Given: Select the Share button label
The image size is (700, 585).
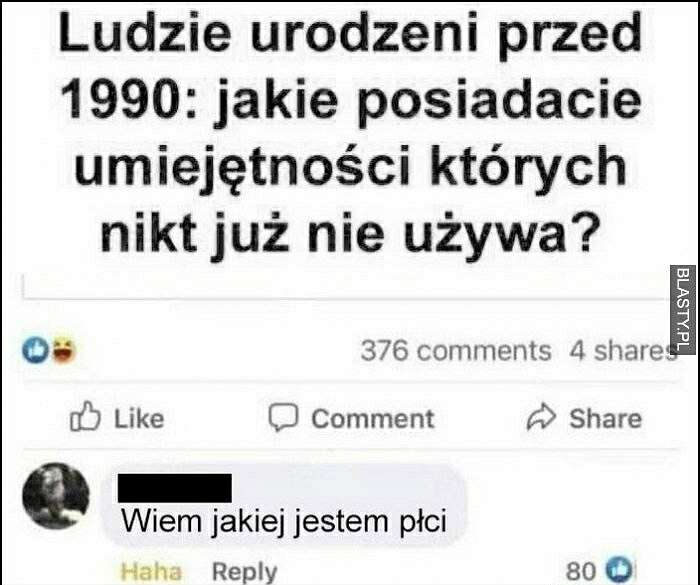Looking at the screenshot, I should pyautogui.click(x=605, y=418).
